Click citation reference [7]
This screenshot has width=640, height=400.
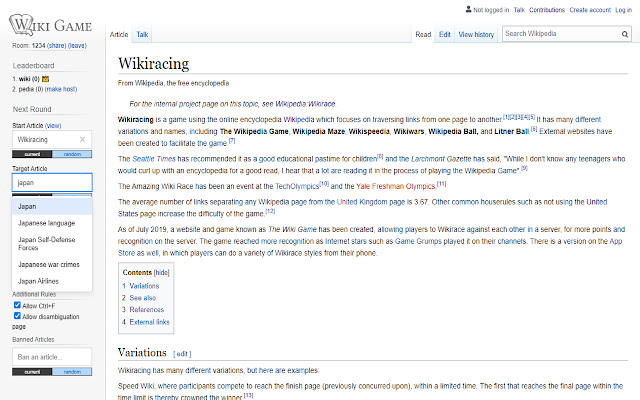pyautogui.click(x=232, y=141)
